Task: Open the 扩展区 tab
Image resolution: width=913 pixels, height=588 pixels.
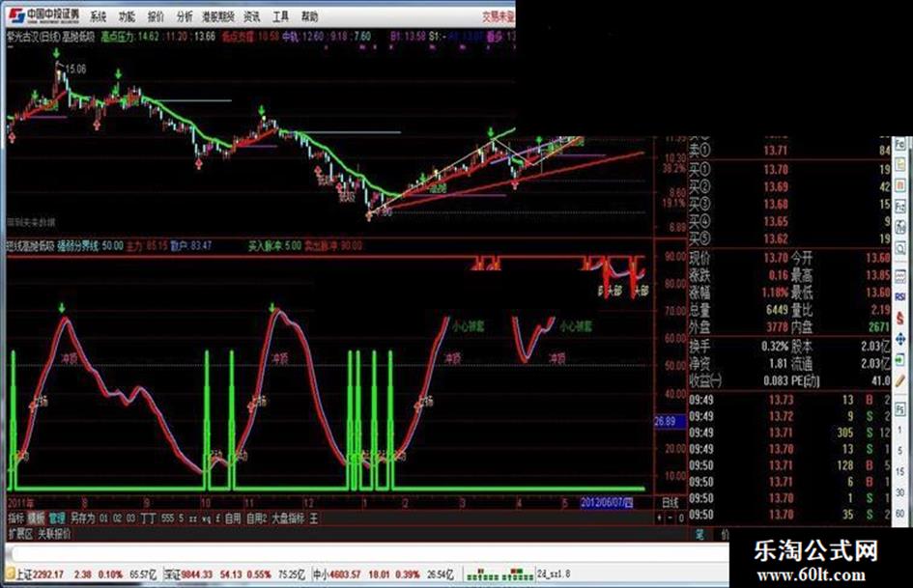Action: pos(20,533)
